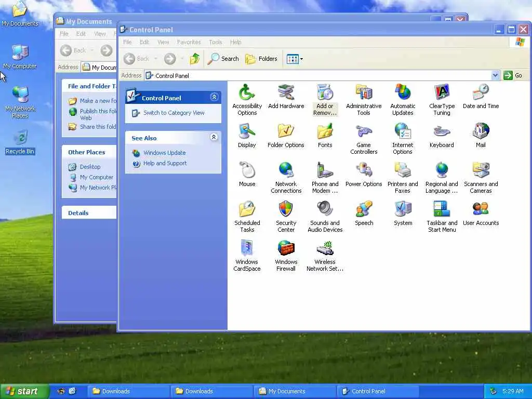This screenshot has height=399, width=532.
Task: Click the Up folder toolbar icon
Action: point(195,59)
